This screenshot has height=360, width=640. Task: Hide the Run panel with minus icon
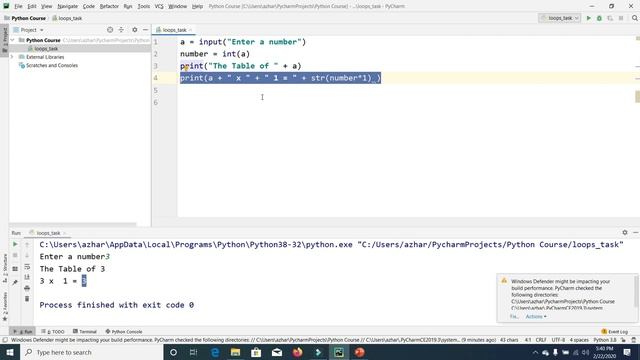point(636,232)
